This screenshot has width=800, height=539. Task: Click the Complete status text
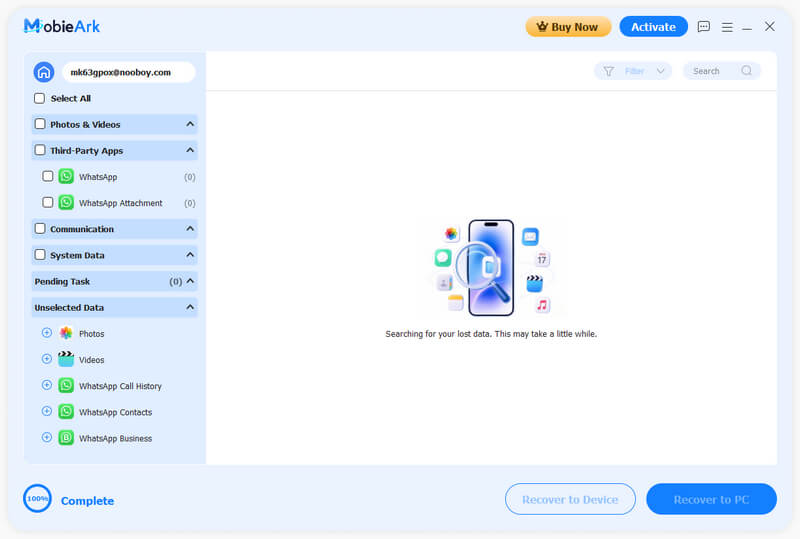[87, 501]
